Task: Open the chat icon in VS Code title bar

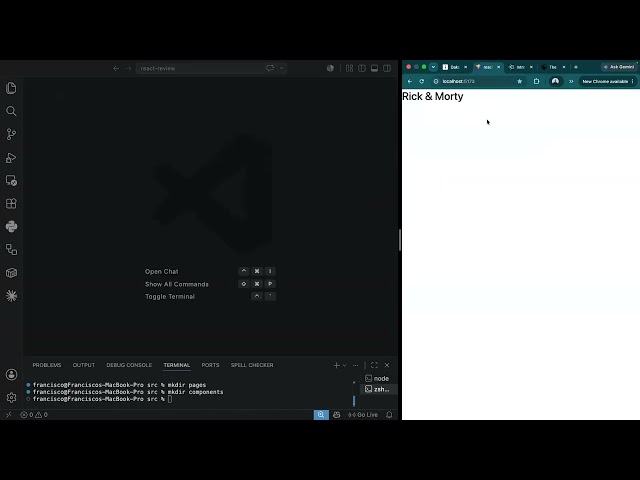Action: [x=270, y=68]
